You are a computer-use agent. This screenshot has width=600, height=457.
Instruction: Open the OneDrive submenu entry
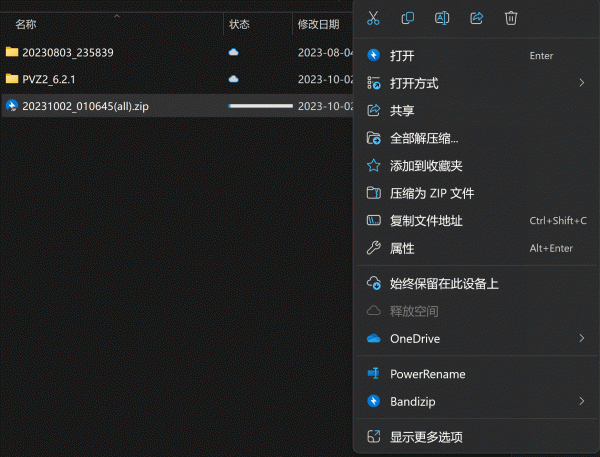click(476, 339)
